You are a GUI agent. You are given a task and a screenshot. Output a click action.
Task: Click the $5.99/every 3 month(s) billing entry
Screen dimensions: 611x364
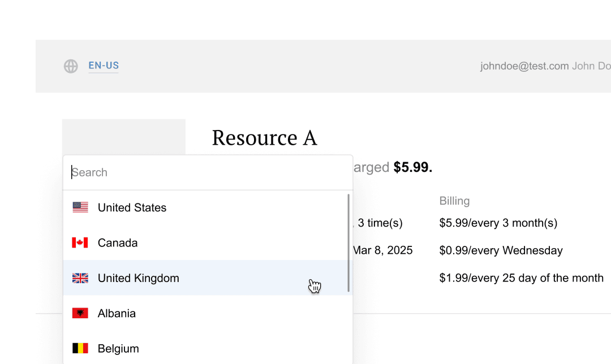(x=498, y=223)
